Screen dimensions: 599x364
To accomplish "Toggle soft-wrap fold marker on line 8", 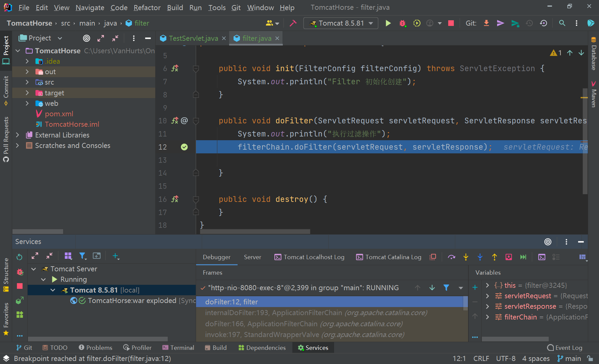I will [196, 95].
